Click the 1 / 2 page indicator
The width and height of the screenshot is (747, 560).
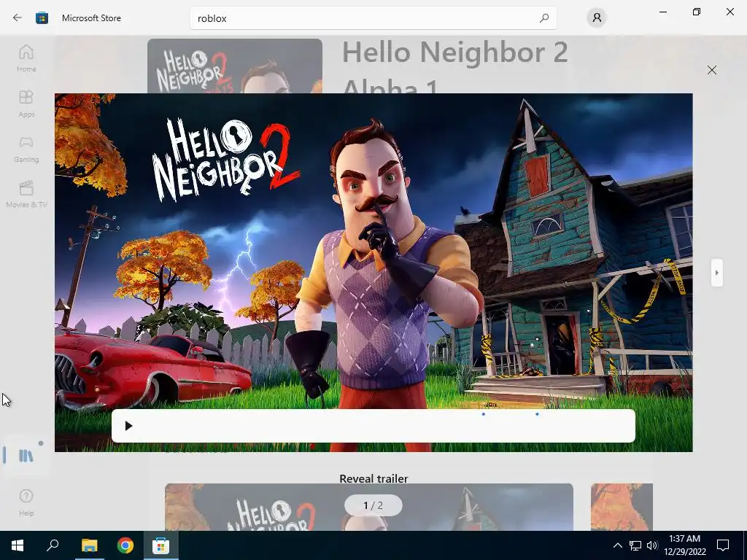click(x=373, y=505)
